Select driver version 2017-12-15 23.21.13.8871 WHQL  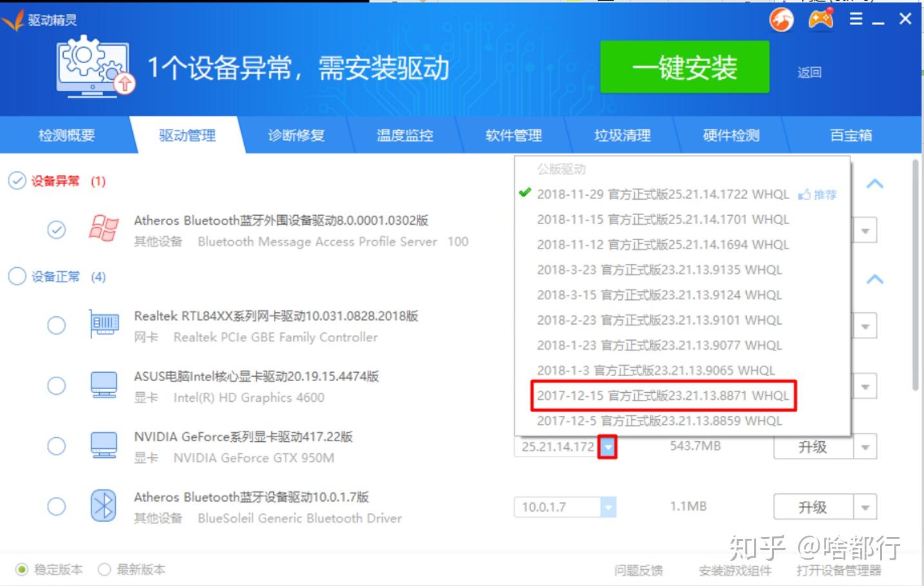[663, 395]
